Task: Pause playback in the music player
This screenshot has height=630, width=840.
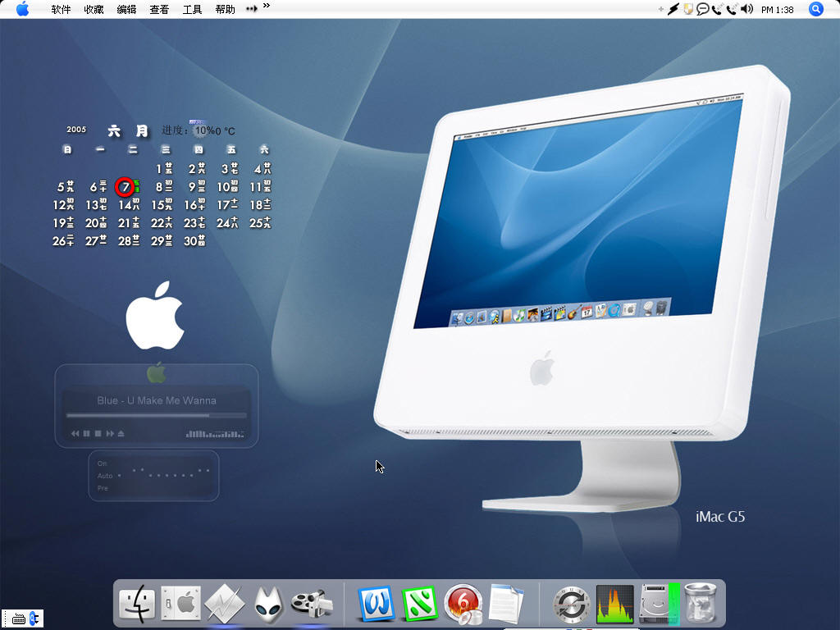Action: 86,433
